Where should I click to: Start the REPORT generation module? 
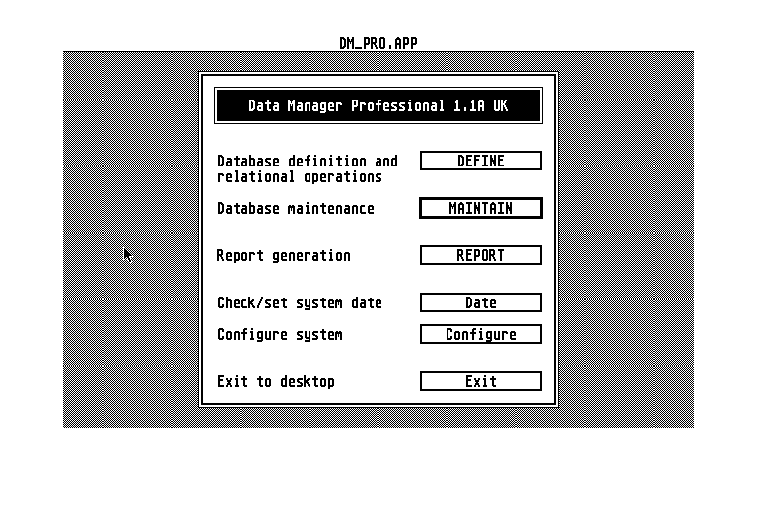click(x=481, y=255)
